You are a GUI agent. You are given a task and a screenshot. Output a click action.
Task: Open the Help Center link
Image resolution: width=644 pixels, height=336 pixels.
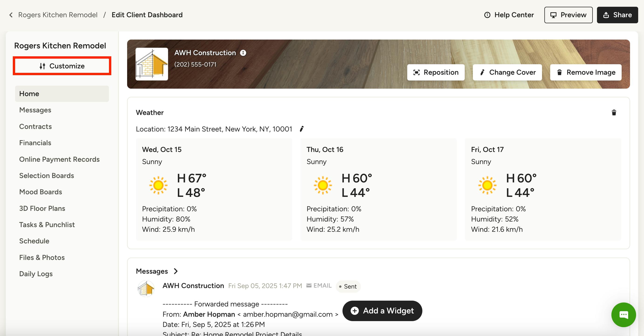point(509,15)
